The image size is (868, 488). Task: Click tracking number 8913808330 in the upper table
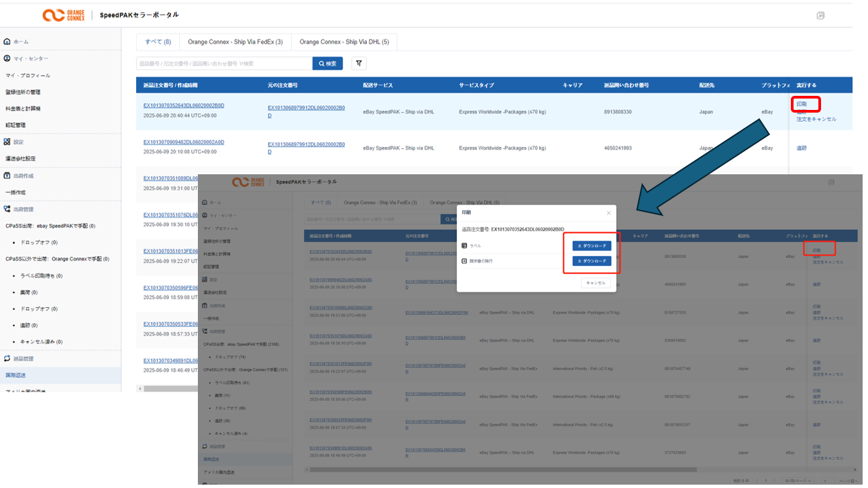click(618, 112)
